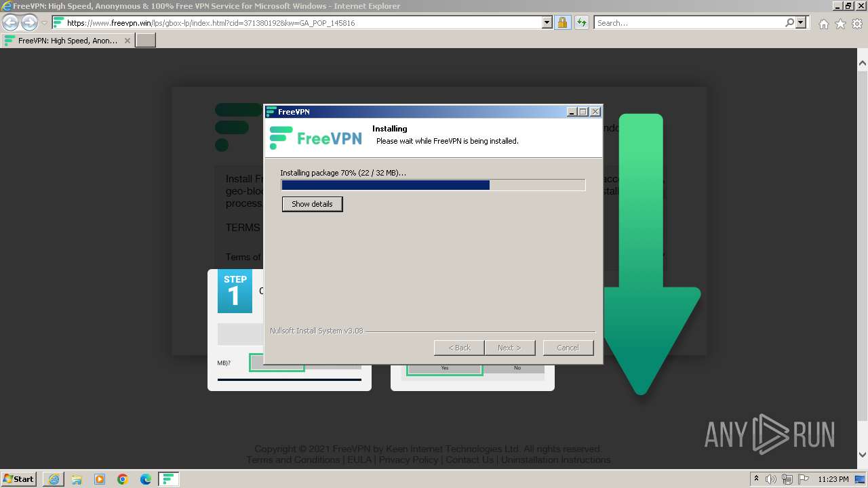Show hidden system tray icons

point(757,479)
